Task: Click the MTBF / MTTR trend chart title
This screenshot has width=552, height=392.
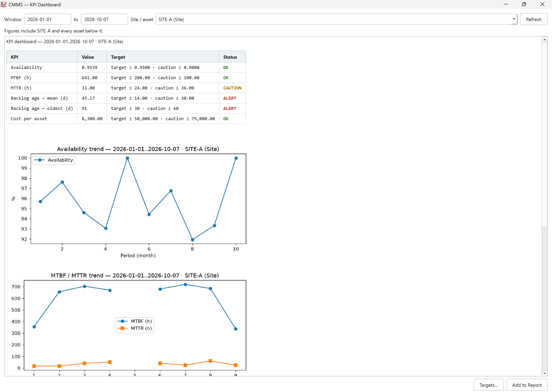Action: (x=135, y=275)
